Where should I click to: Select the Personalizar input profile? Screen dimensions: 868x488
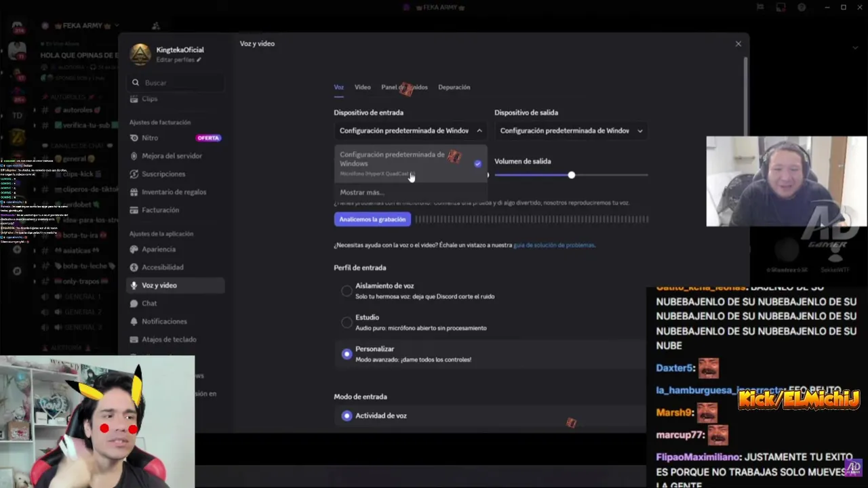(x=347, y=354)
